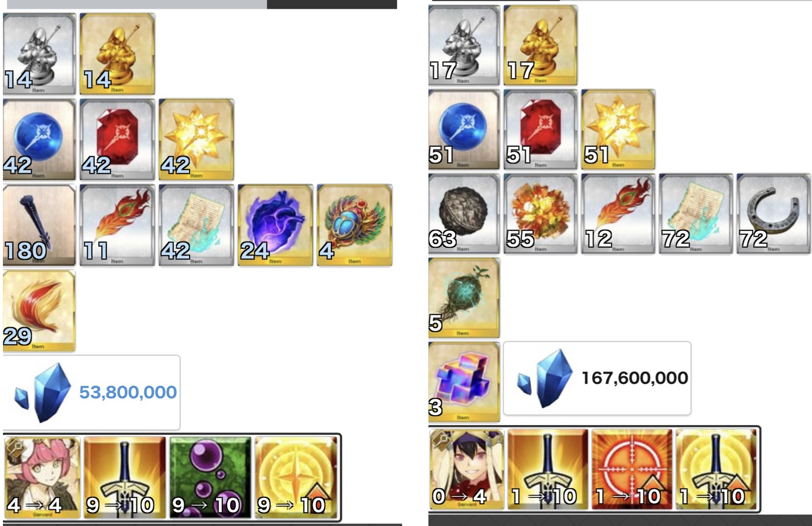Select the dark rock item with 63

tap(464, 214)
